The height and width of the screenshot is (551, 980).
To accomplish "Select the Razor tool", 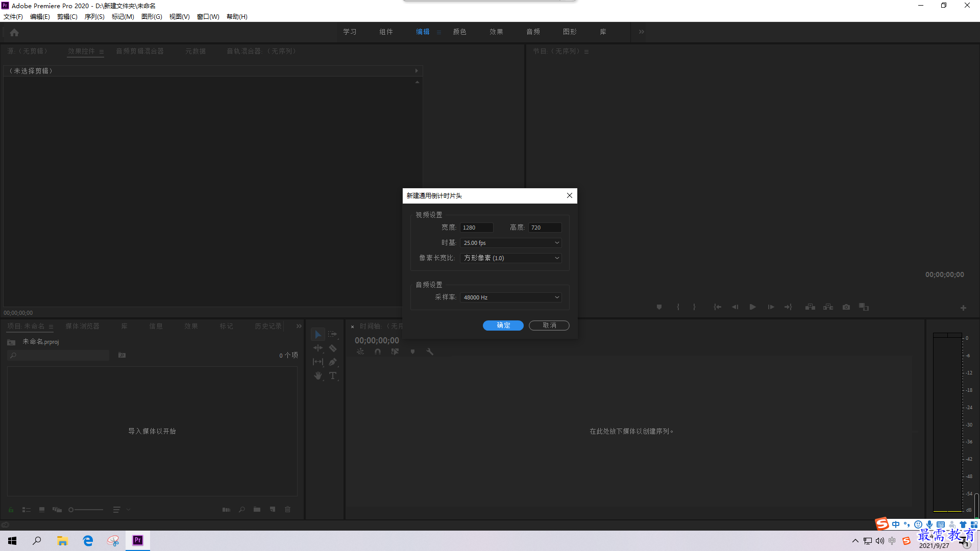I will (x=333, y=348).
